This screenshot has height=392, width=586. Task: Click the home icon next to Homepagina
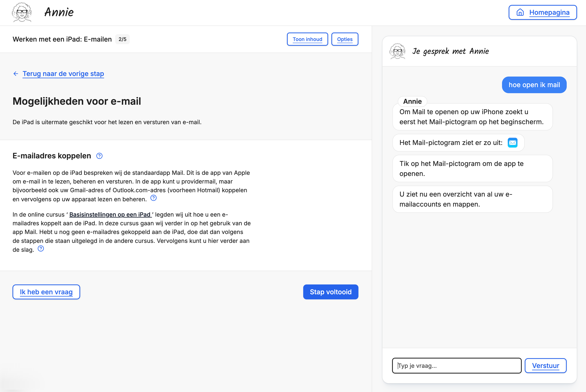click(x=520, y=12)
